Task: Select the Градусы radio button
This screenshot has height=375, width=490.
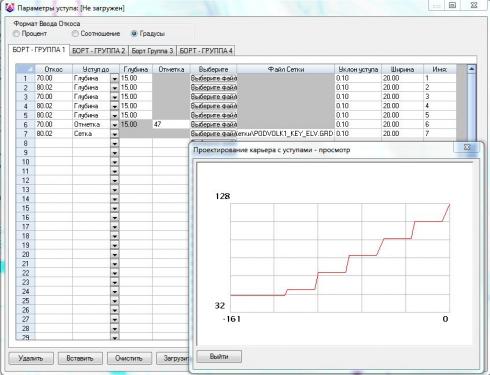Action: point(134,34)
